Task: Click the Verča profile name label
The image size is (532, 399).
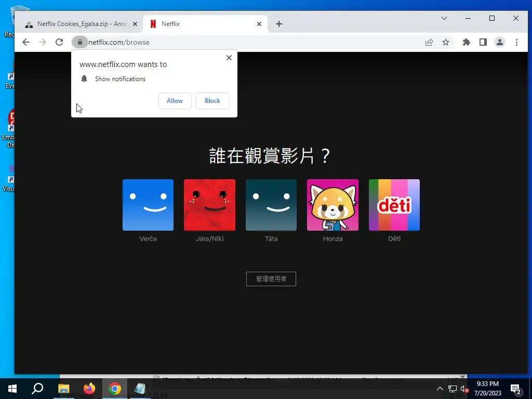Action: coord(148,239)
